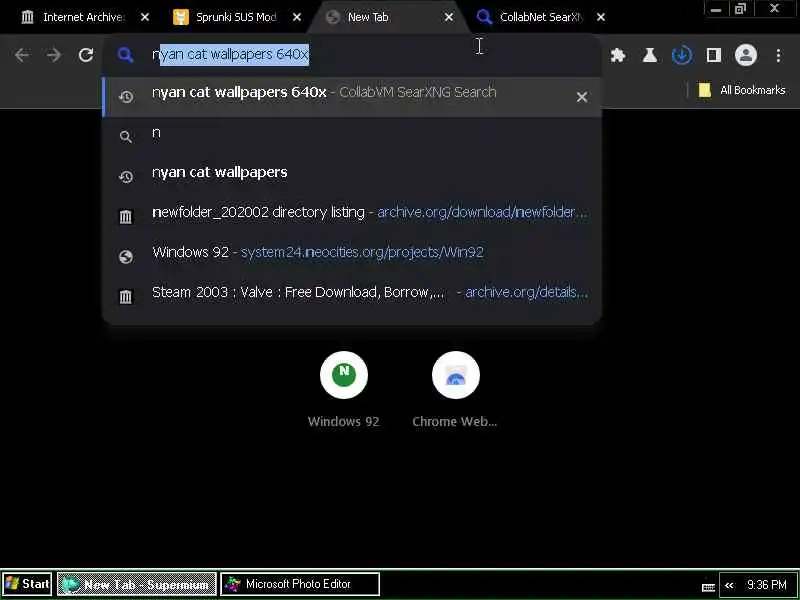Viewport: 800px width, 600px height.
Task: Remove the 'nyan cat wallpapers 640x' suggestion
Action: click(x=582, y=97)
